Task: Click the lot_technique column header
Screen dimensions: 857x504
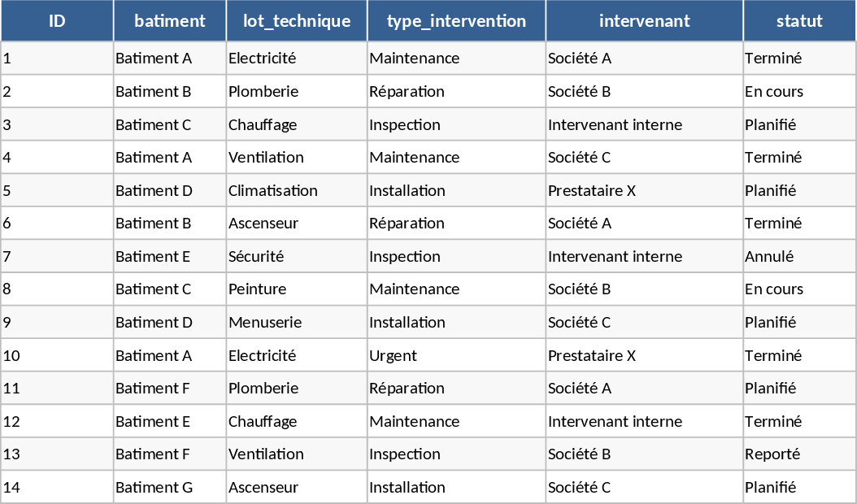Action: pyautogui.click(x=297, y=21)
